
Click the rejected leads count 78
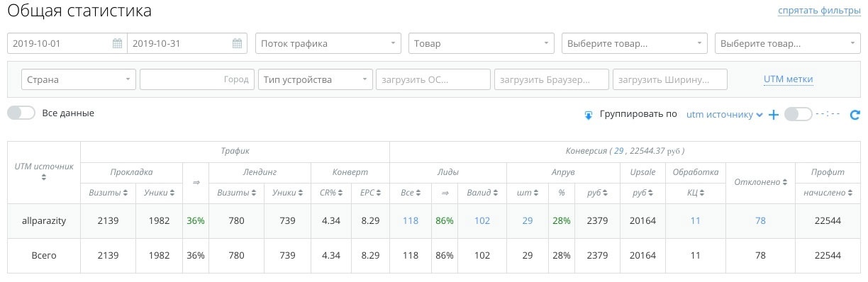(x=760, y=221)
